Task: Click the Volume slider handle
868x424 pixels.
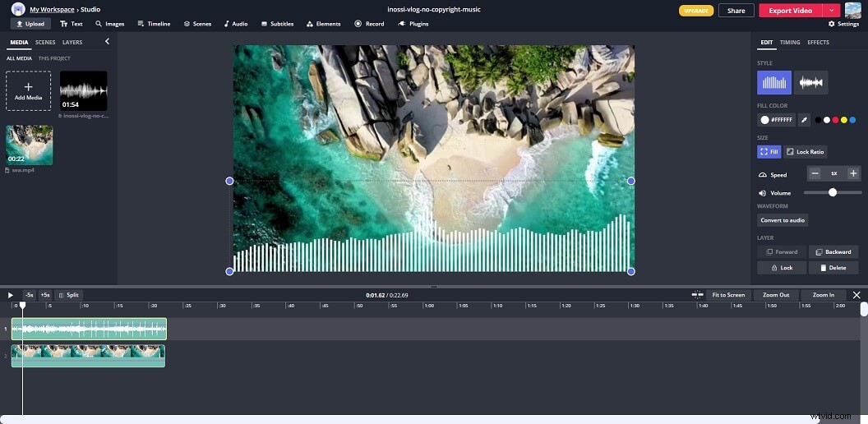Action: (x=833, y=192)
